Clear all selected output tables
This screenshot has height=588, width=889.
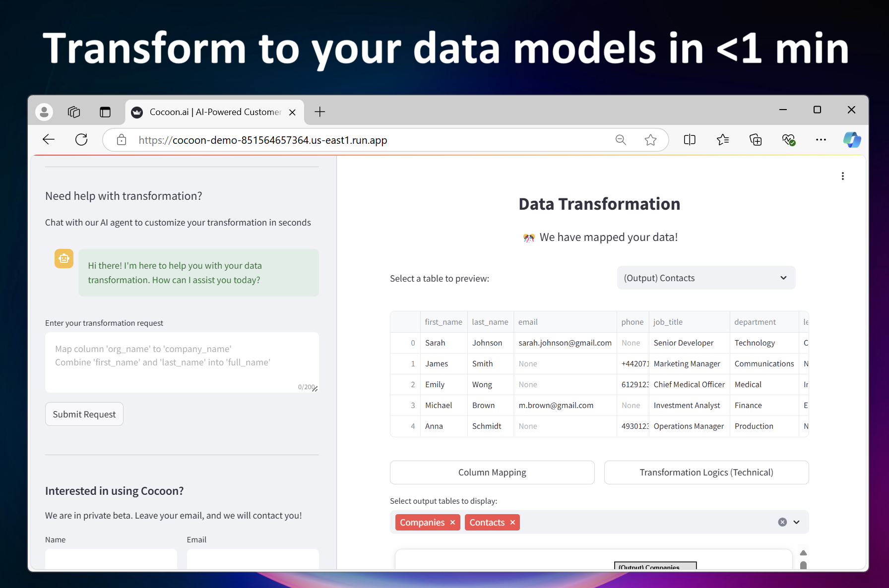click(782, 522)
